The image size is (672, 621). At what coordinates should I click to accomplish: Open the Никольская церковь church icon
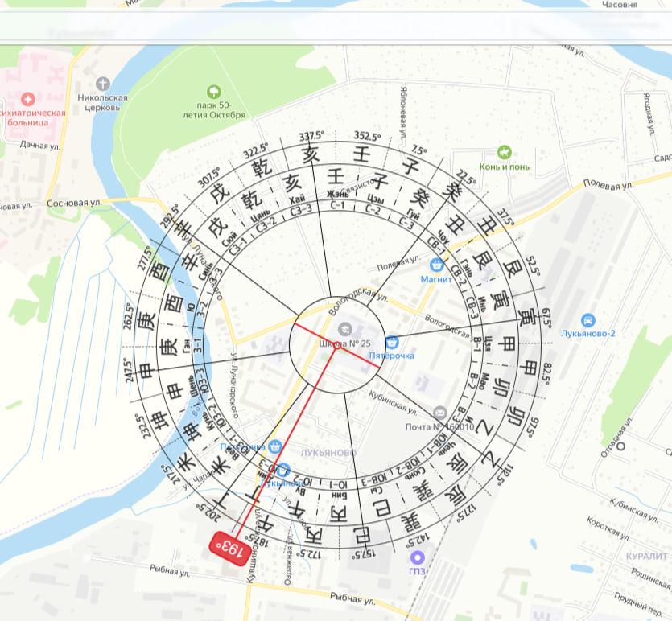[102, 84]
